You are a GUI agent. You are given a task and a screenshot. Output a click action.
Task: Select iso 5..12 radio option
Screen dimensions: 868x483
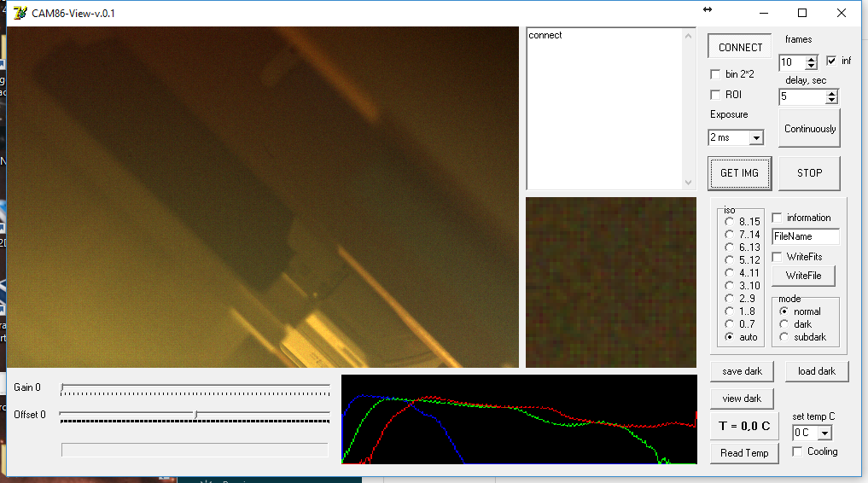tap(729, 259)
